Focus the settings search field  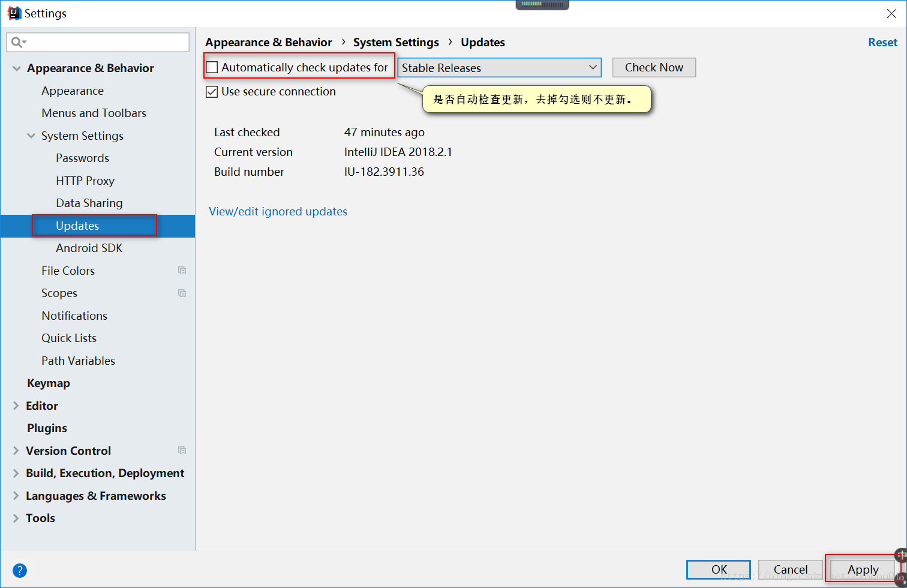pos(98,42)
